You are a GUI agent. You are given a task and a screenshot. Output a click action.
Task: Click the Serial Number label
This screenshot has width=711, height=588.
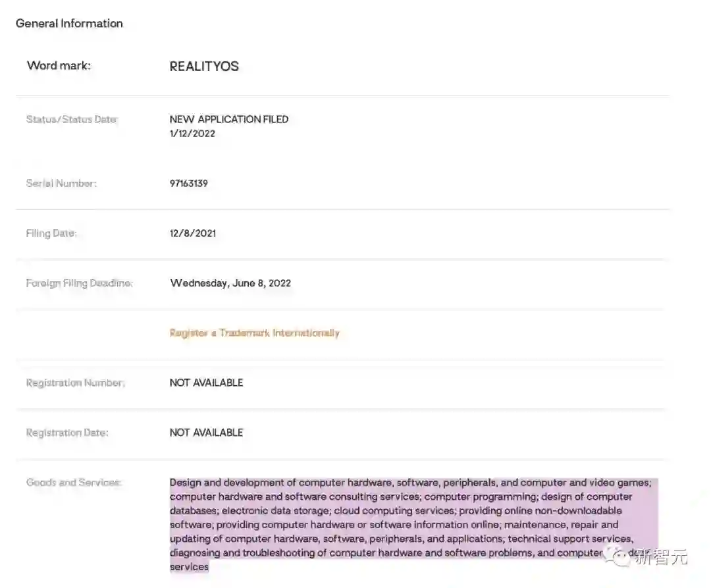click(x=61, y=183)
